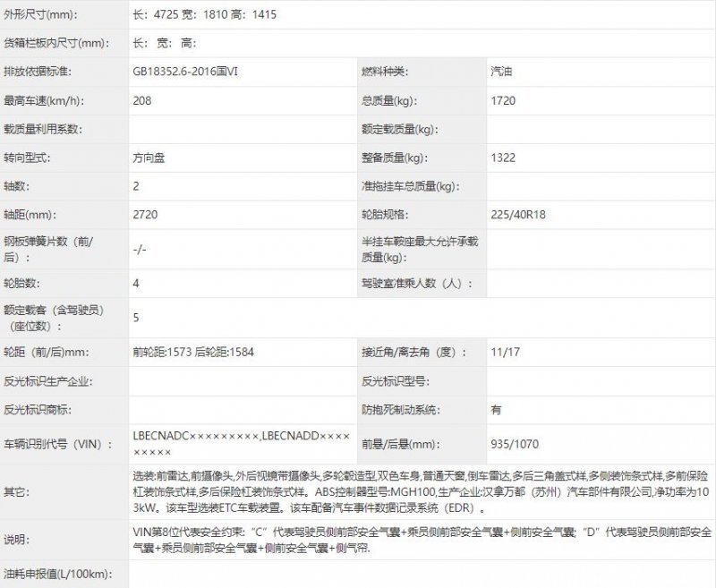Click the dimensions value 长:4725 宽:1810 高:1415
The height and width of the screenshot is (588, 716).
click(206, 14)
